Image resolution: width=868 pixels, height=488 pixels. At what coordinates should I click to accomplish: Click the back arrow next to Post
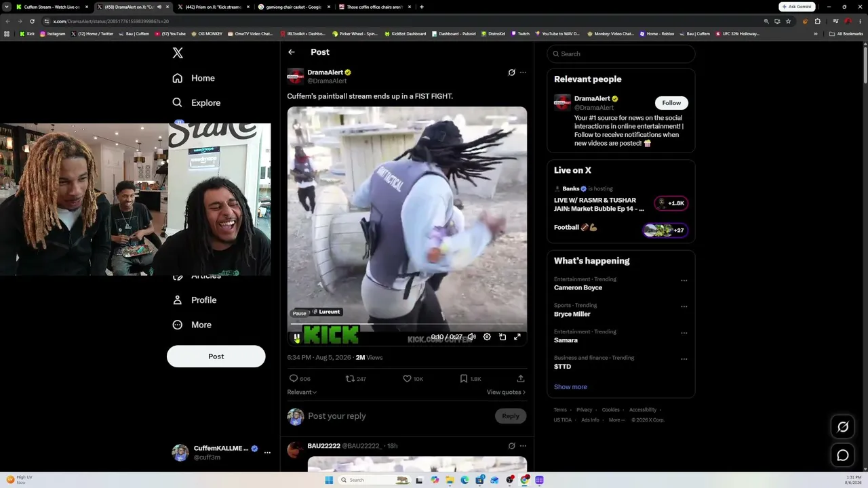pyautogui.click(x=292, y=52)
